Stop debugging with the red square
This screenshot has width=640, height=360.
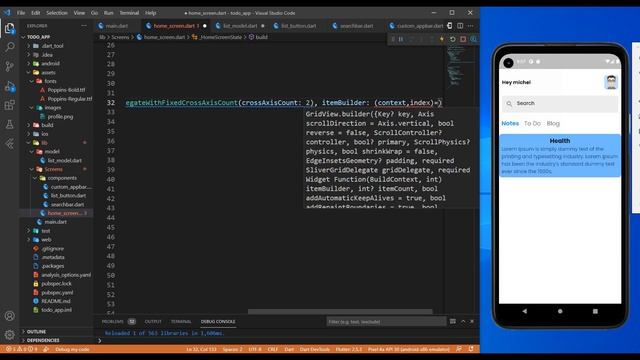[463, 40]
